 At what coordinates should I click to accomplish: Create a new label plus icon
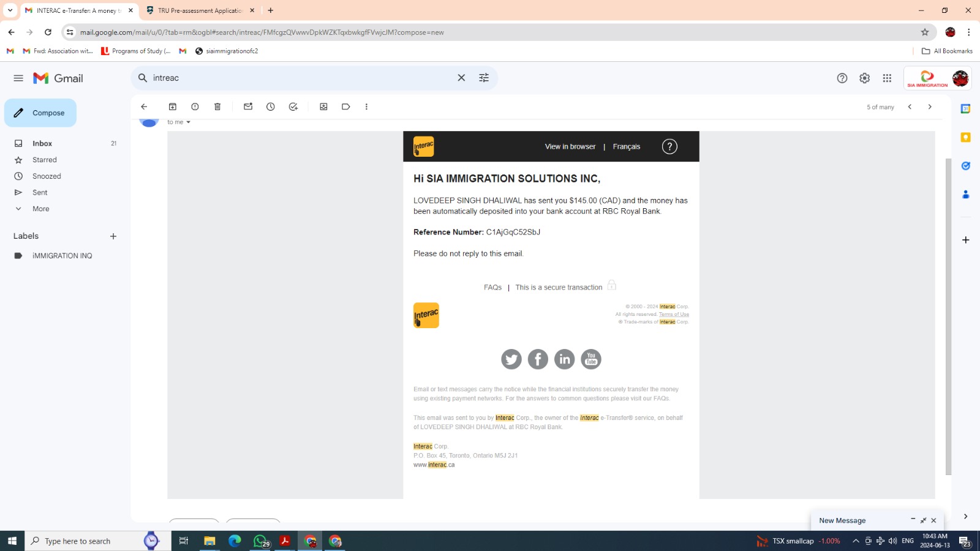(x=113, y=236)
